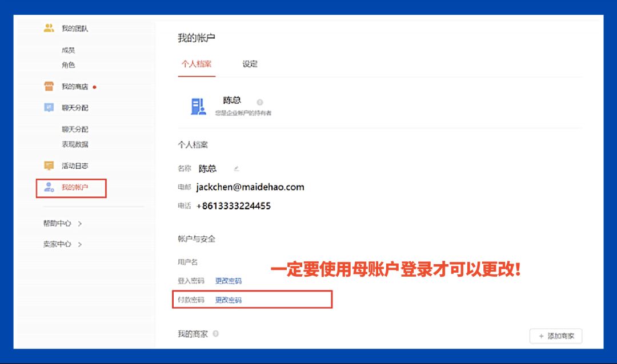This screenshot has width=617, height=364.
Task: Open 帮助中心 link
Action: tap(57, 223)
